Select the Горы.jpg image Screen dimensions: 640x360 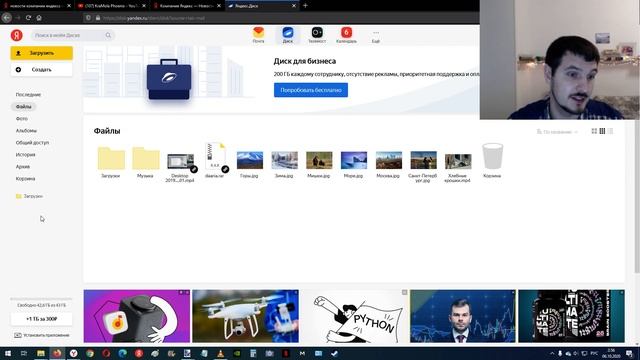coord(250,164)
